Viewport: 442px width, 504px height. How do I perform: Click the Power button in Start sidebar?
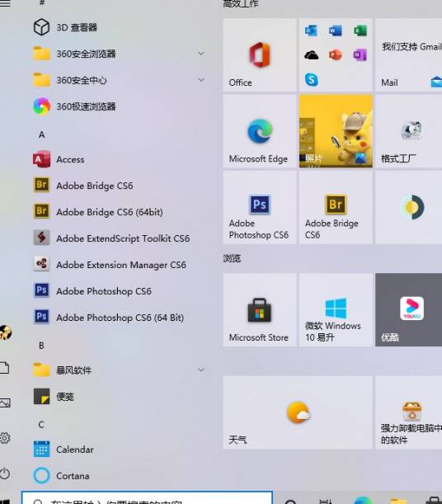5,473
